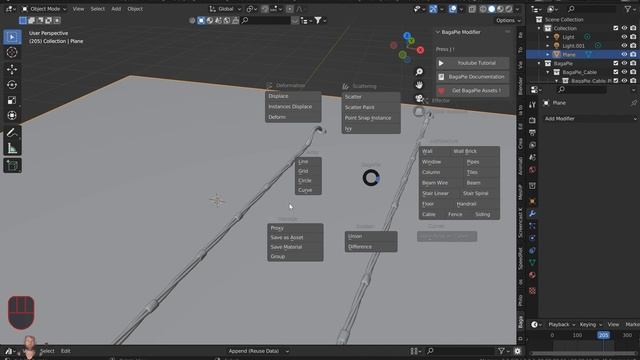Uncheck Collection exclude checkbox in outliner

point(616,28)
